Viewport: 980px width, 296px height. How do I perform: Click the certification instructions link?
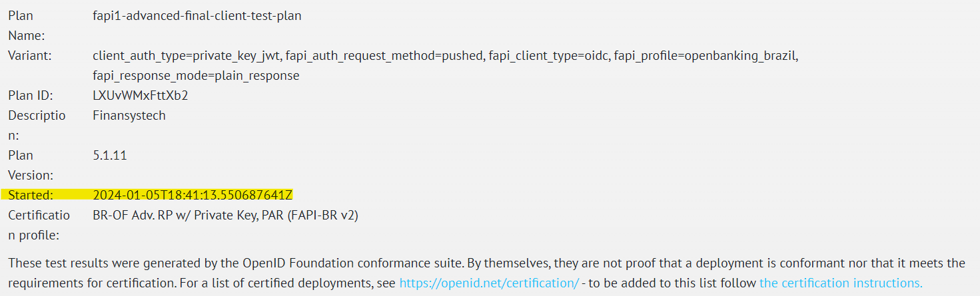pos(841,283)
